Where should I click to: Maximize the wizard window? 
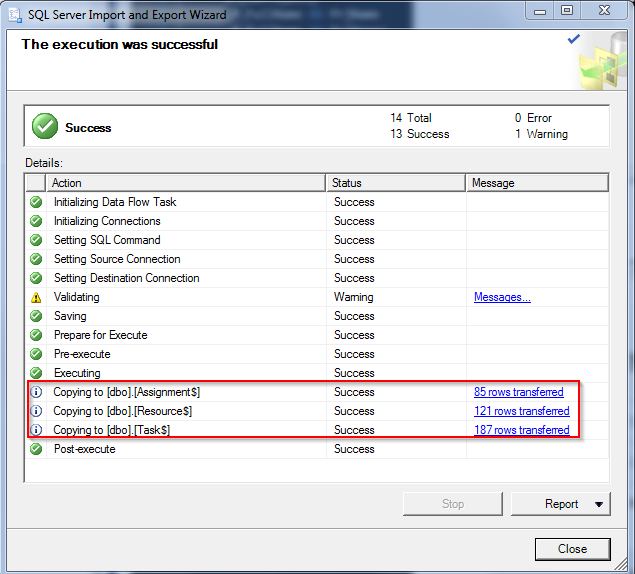pos(566,10)
